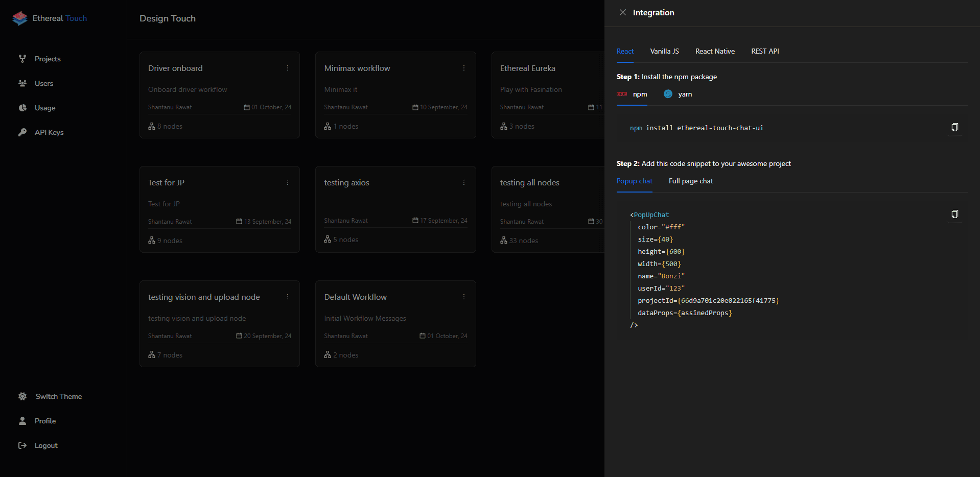Open the testing axios project
The width and height of the screenshot is (980, 477).
click(x=395, y=209)
